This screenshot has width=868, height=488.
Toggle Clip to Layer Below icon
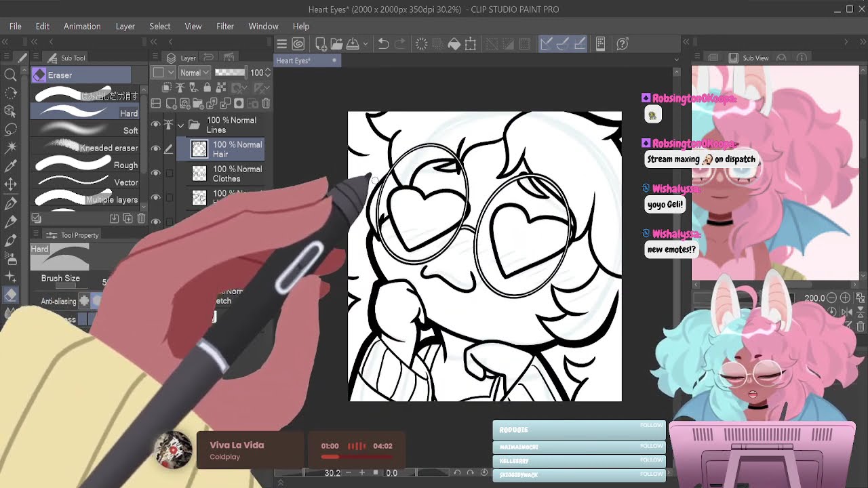(167, 88)
